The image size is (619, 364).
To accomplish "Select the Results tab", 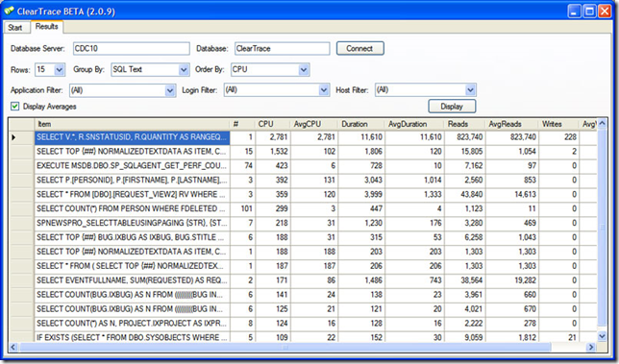I will click(x=46, y=27).
